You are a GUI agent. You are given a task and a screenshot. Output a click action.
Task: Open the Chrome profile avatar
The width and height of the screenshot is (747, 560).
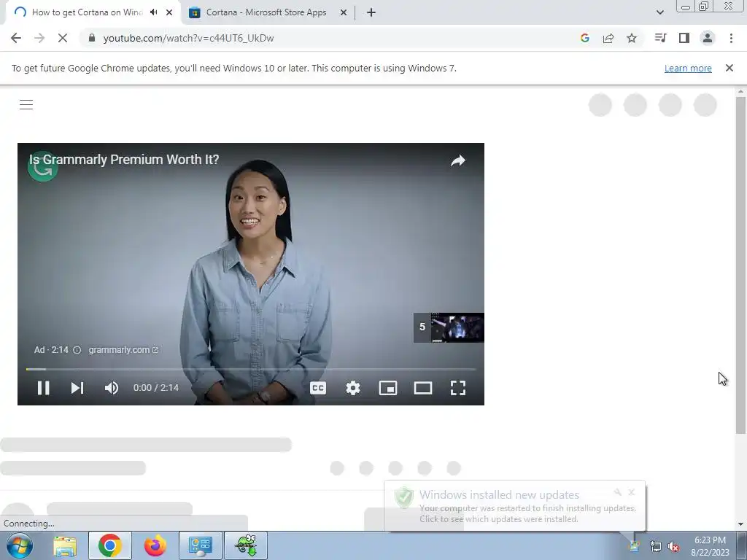708,38
